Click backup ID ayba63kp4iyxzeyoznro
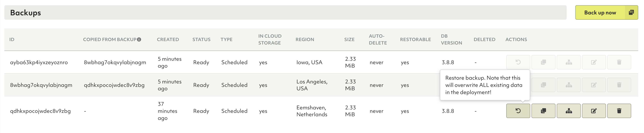This screenshot has height=133, width=644. (39, 62)
